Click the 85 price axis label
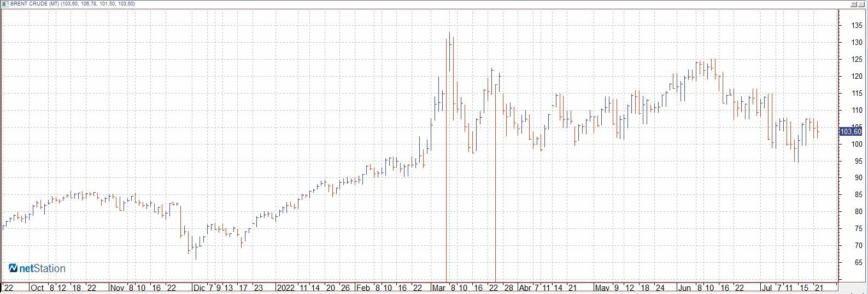This screenshot has width=868, height=294. 858,195
